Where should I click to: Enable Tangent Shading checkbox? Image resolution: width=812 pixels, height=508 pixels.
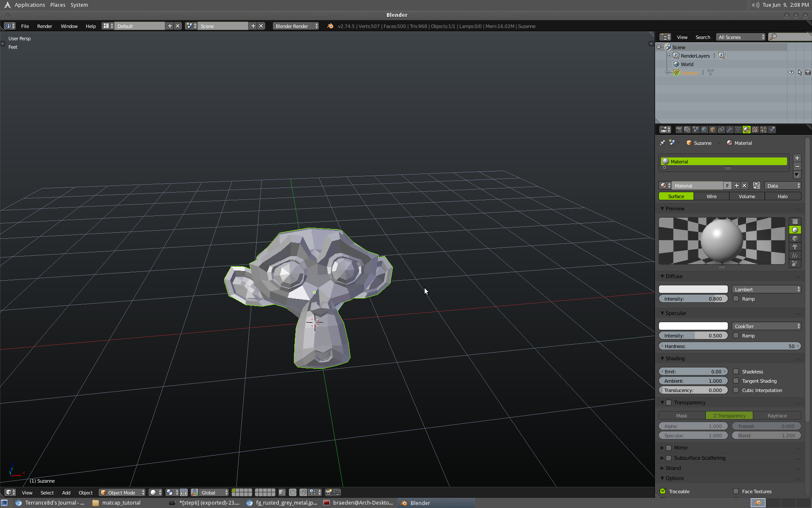tap(736, 381)
